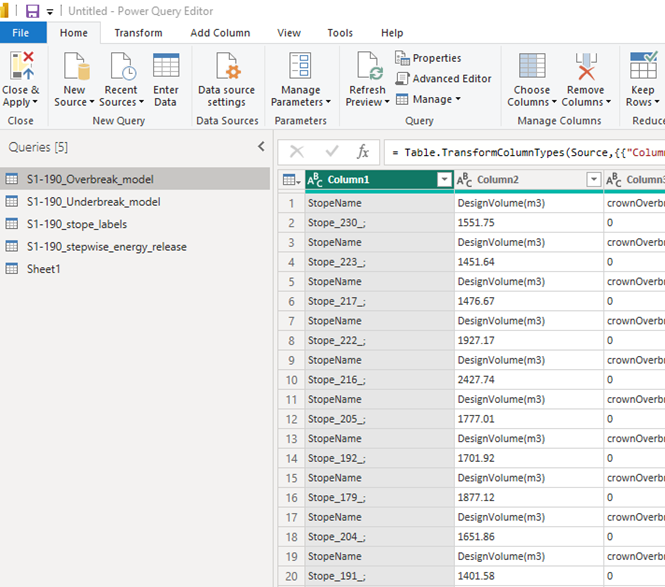Expand the Close & Apply dropdown arrow
Screen dimensions: 665x587
[x=35, y=102]
